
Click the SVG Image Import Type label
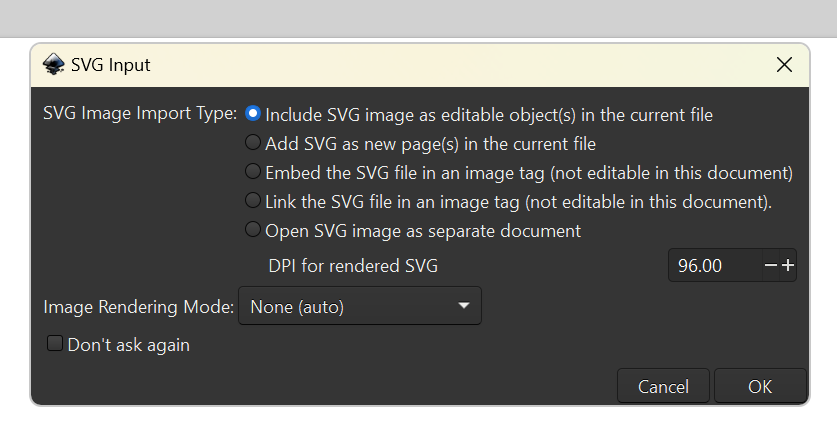pos(140,113)
